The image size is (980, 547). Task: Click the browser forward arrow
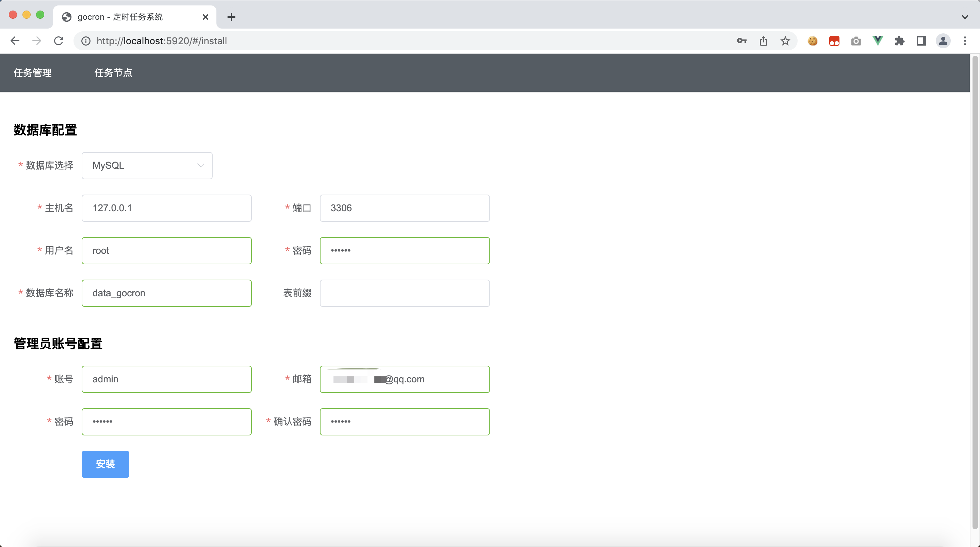coord(37,41)
